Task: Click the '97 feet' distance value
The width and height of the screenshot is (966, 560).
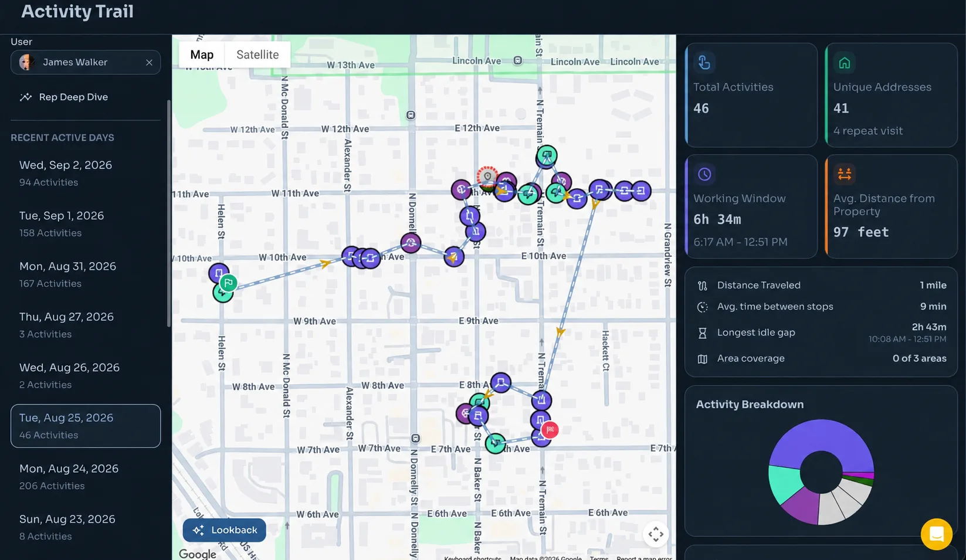Action: 861,232
